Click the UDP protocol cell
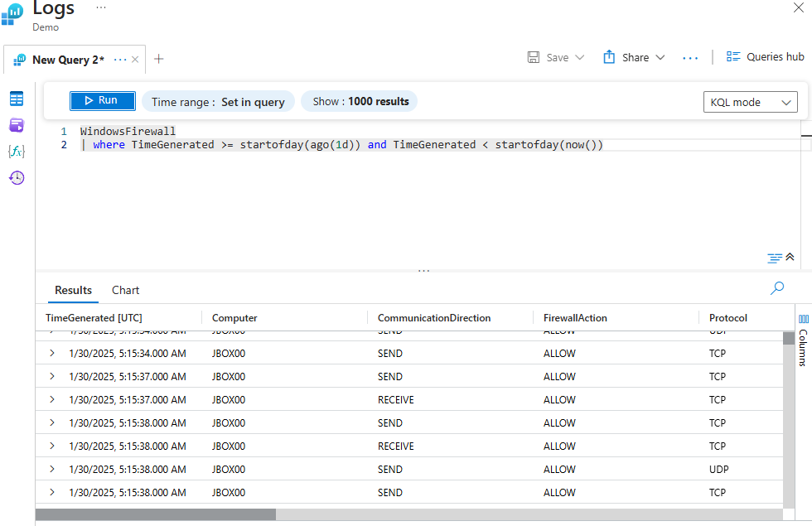This screenshot has width=812, height=526. [x=719, y=470]
